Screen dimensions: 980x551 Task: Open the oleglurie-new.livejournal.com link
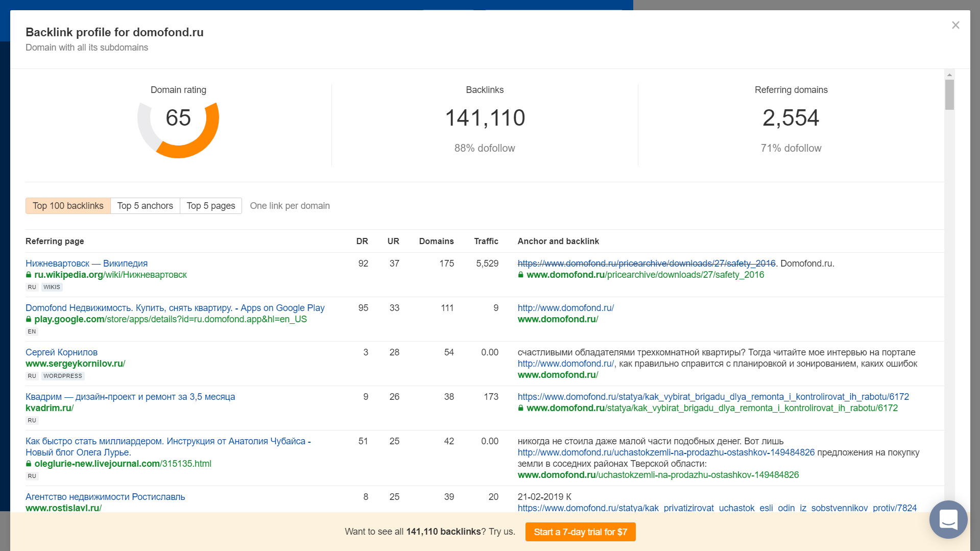tap(123, 464)
